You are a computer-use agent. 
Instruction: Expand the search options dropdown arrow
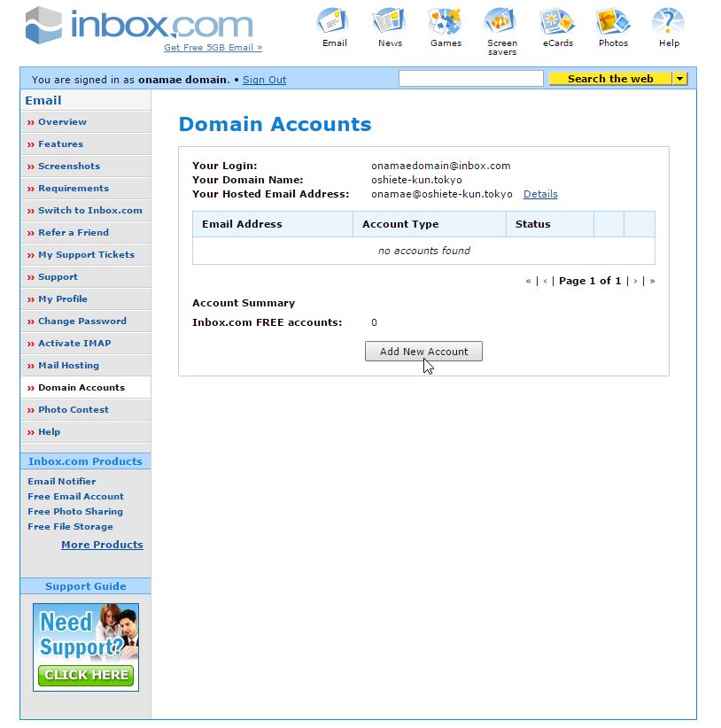679,79
